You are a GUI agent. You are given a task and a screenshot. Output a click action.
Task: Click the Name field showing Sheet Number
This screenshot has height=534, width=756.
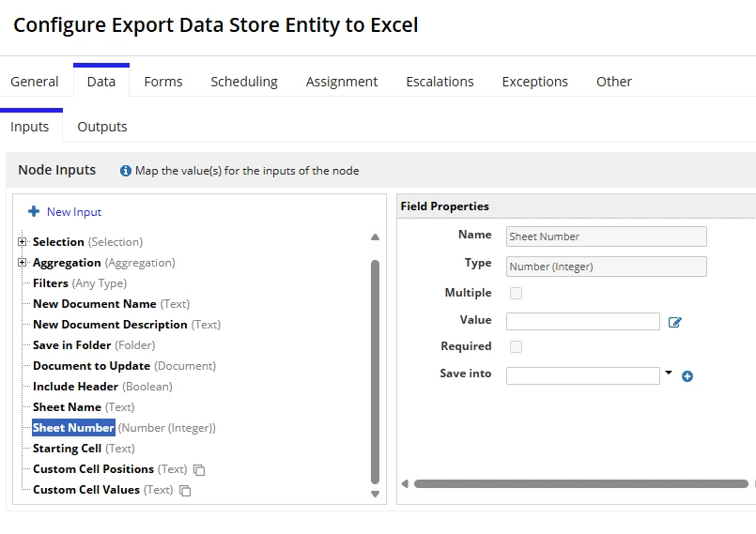(607, 236)
